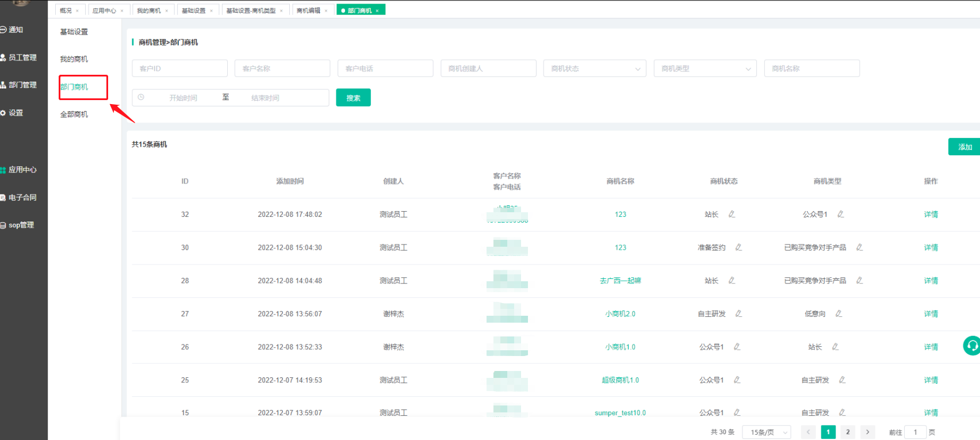The width and height of the screenshot is (980, 440).
Task: Edit the 低意向 type in row 27
Action: pos(839,313)
